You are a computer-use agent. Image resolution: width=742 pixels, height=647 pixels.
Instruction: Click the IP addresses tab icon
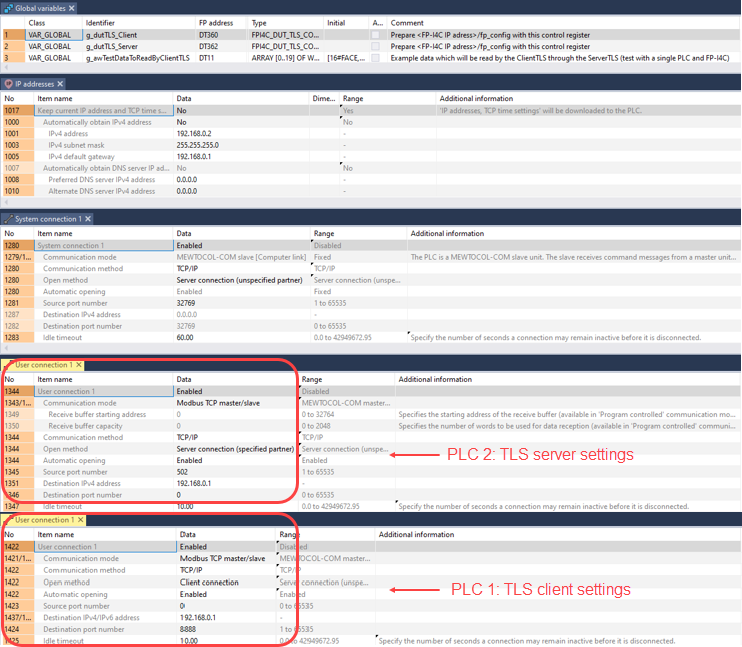(x=9, y=84)
